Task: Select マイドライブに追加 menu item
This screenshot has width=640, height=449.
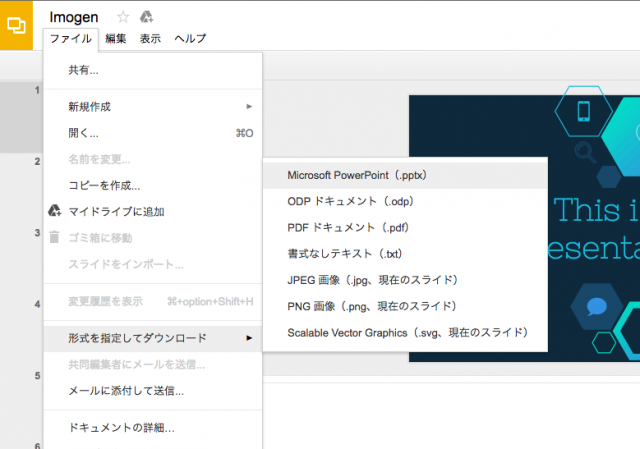Action: (153, 211)
